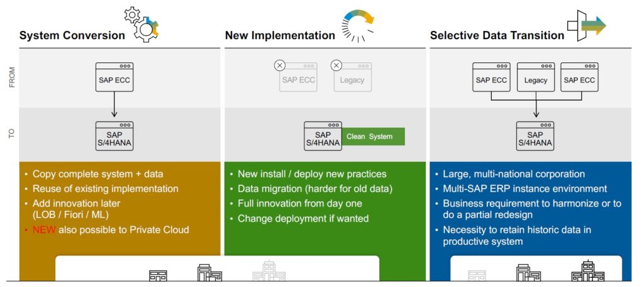Click the arrow from SAP ECC to S/4HANA in System Conversion
The image size is (644, 287).
click(x=114, y=104)
